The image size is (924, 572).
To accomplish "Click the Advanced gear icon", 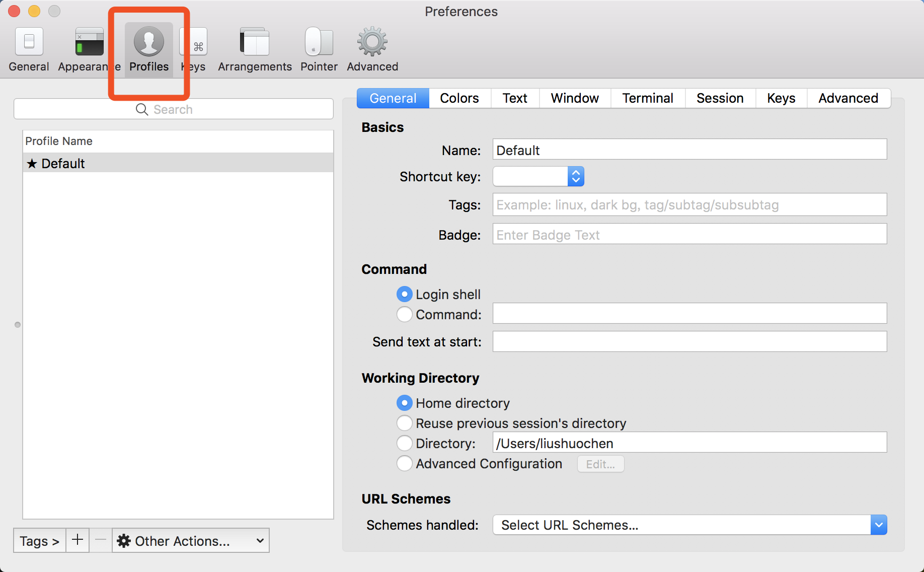I will [372, 48].
